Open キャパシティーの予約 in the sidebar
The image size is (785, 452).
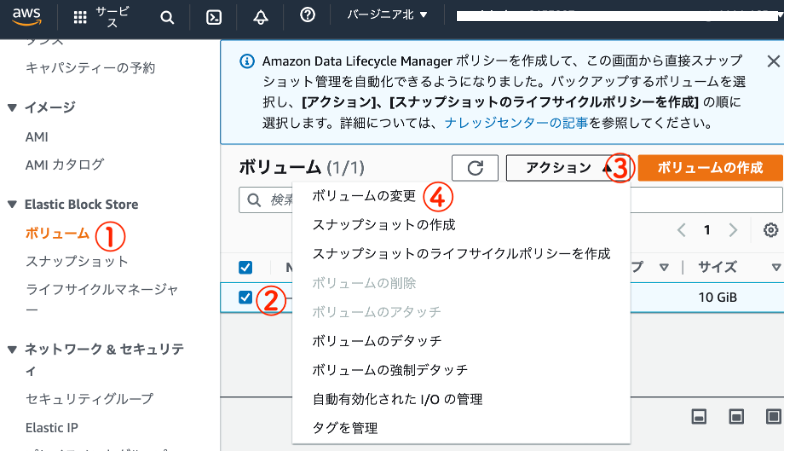pos(90,68)
